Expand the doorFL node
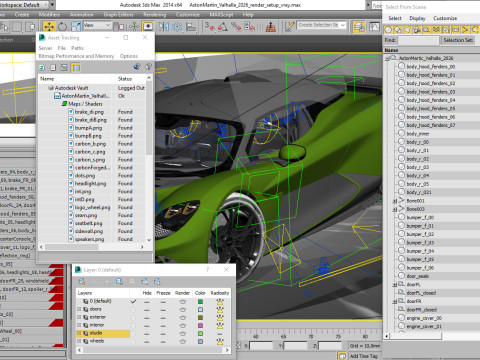Screen dimensions: 480x360 click(394, 285)
